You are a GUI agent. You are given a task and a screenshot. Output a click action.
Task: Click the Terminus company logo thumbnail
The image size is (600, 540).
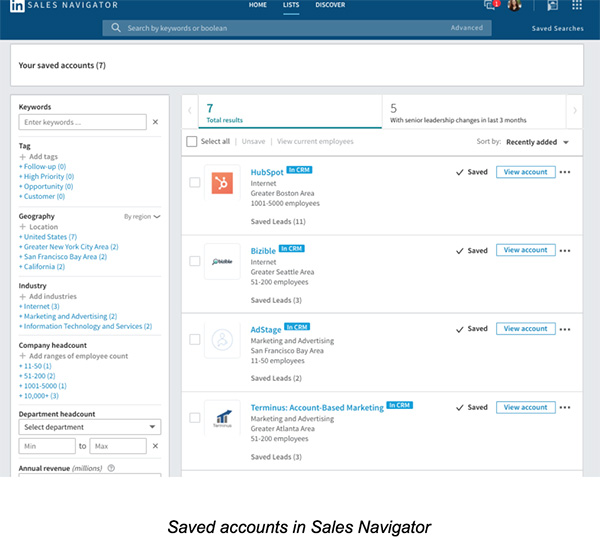222,418
